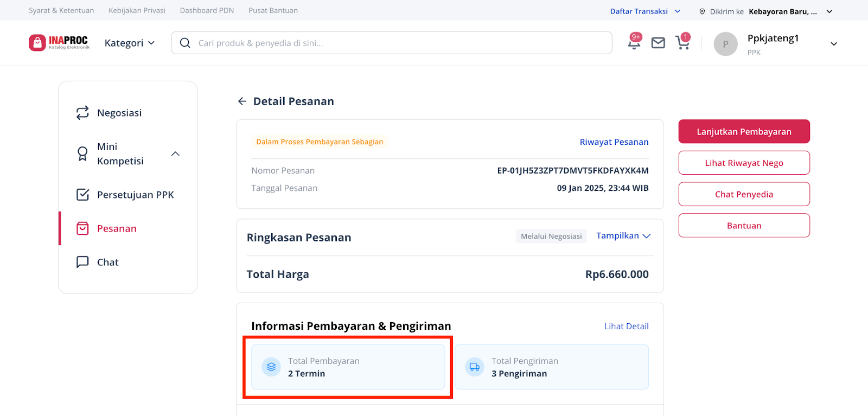Open the delivery location Kebayoran Baru dropdown
The width and height of the screenshot is (868, 416).
[791, 11]
